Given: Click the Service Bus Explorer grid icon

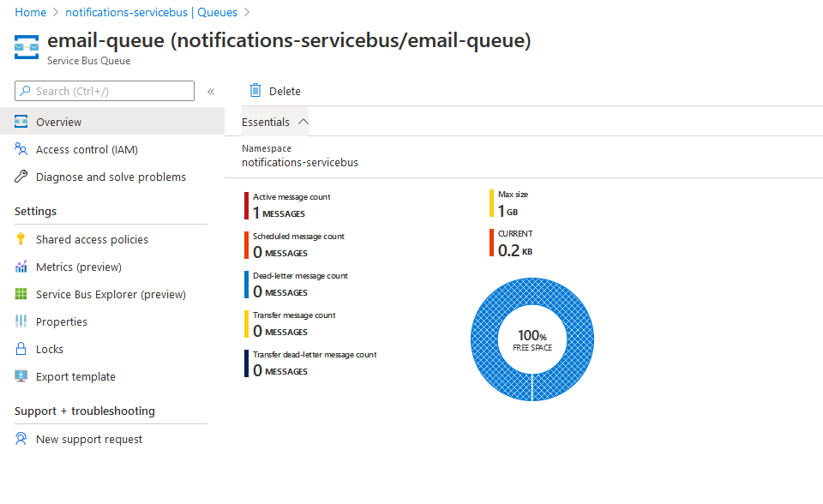Looking at the screenshot, I should (21, 294).
